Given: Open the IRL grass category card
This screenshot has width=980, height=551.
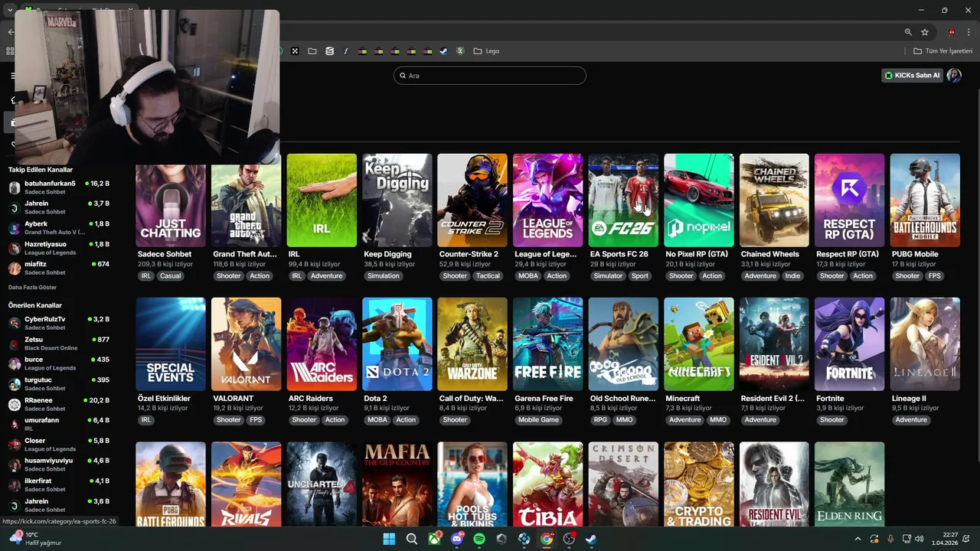Looking at the screenshot, I should [322, 201].
